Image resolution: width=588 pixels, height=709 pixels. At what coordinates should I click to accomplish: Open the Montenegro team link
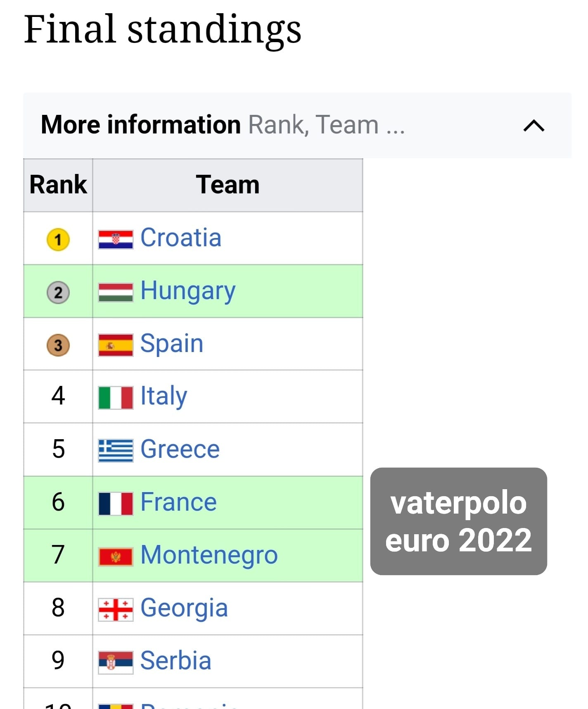[209, 555]
